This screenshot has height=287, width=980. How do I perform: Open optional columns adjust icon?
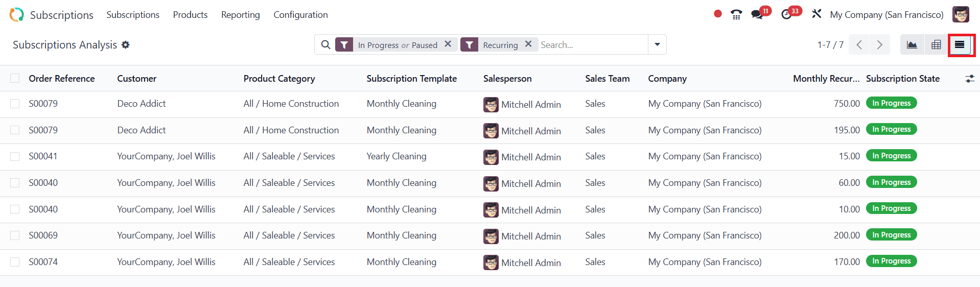tap(970, 79)
